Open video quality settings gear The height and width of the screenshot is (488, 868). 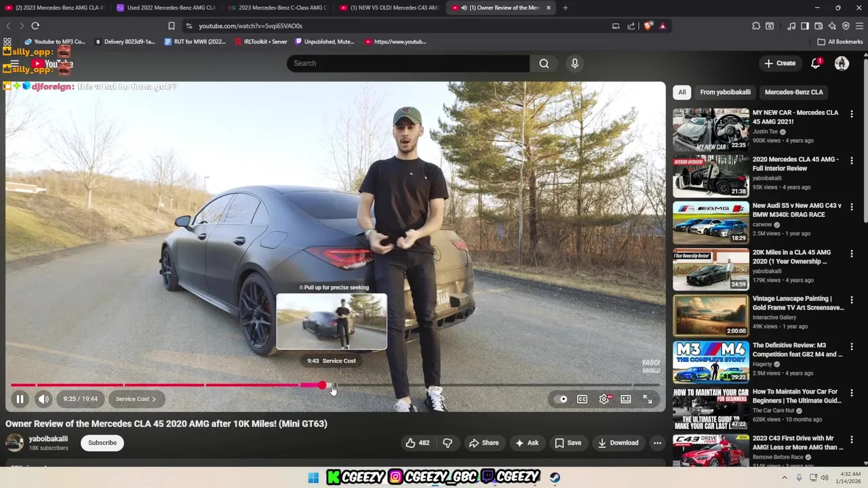(x=604, y=399)
